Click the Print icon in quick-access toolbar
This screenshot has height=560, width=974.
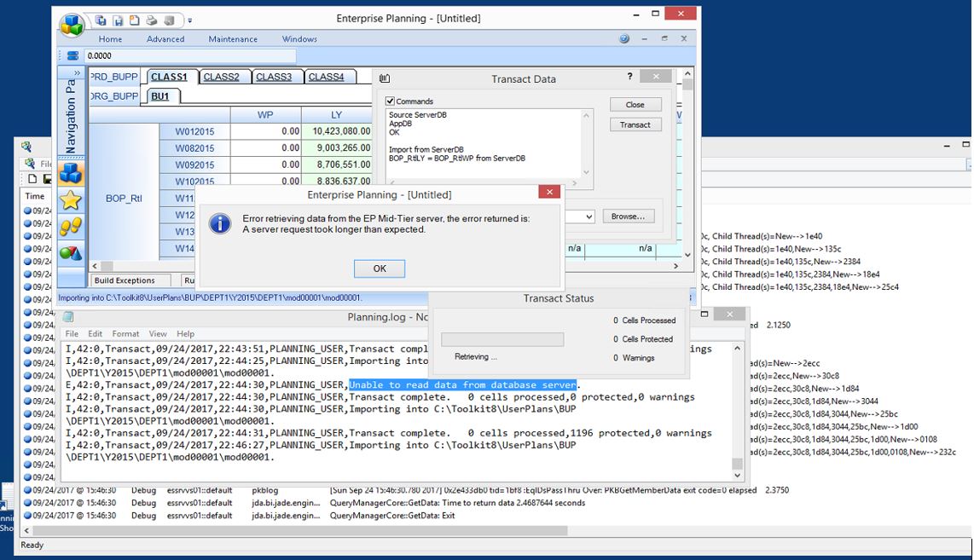tap(152, 20)
